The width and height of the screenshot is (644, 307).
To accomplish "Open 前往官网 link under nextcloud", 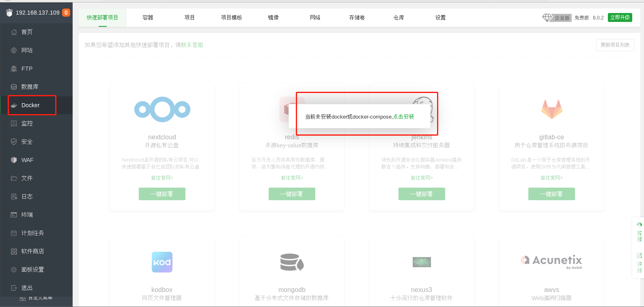I will [x=162, y=178].
